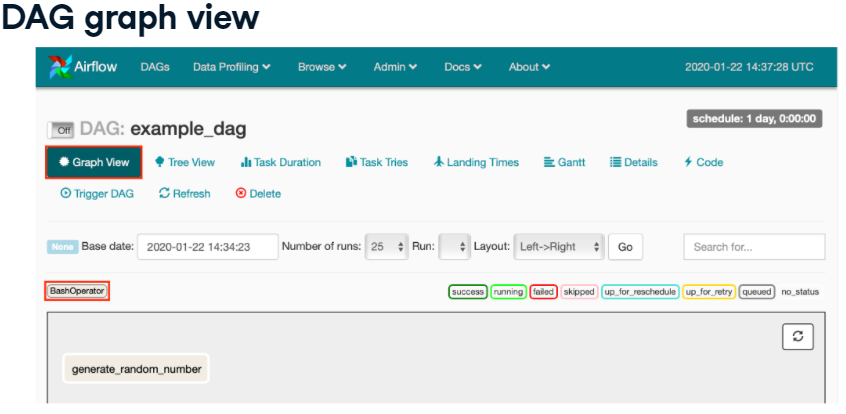Image resolution: width=846 pixels, height=414 pixels.
Task: Open the Landing Times view
Action: coord(476,162)
